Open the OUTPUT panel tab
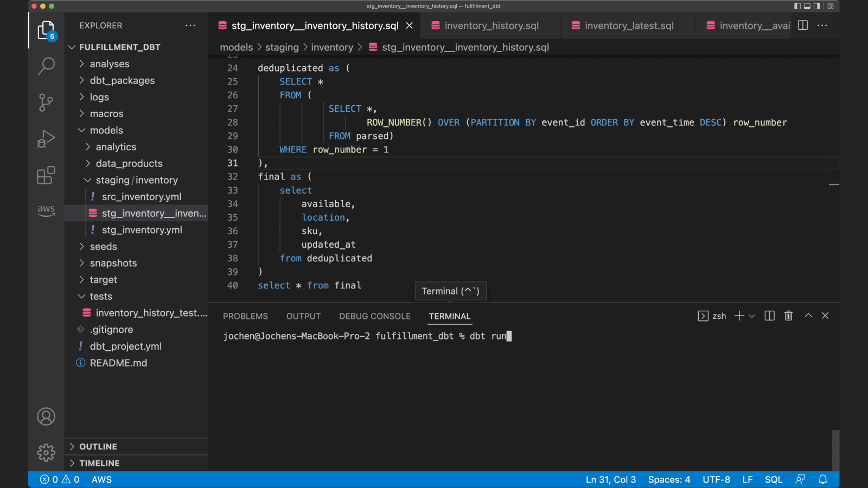Viewport: 868px width, 488px height. (304, 316)
